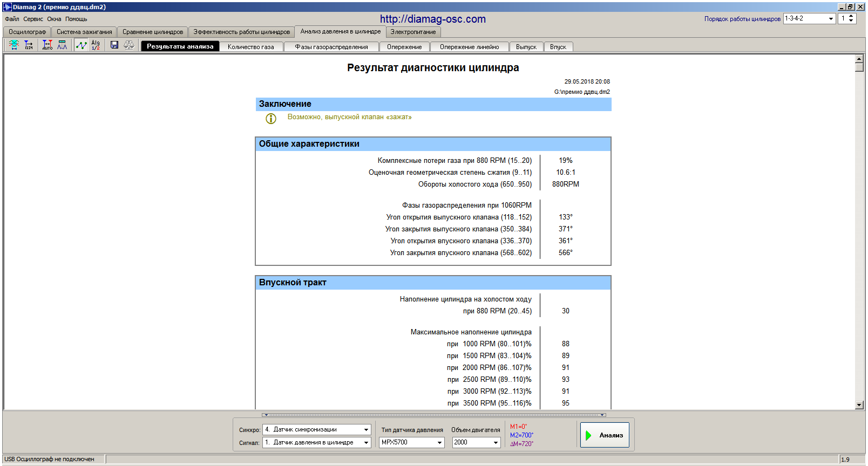
Task: Click the Заключение section header
Action: (x=433, y=104)
